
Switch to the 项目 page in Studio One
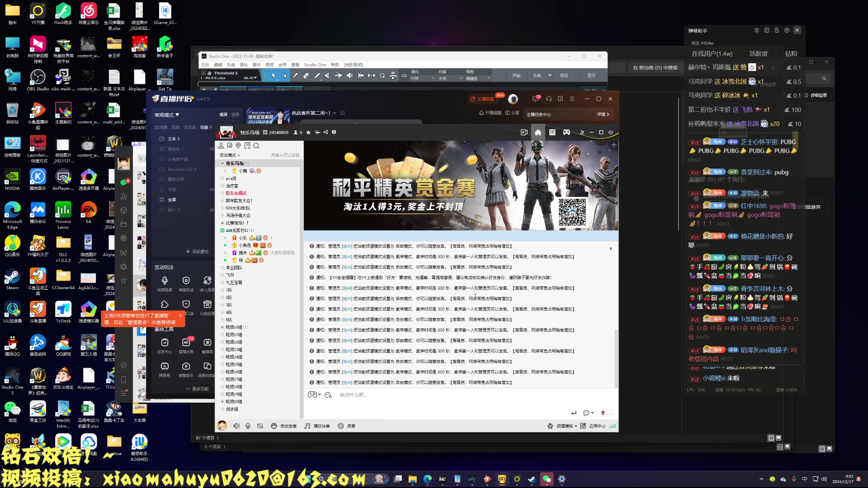[564, 75]
